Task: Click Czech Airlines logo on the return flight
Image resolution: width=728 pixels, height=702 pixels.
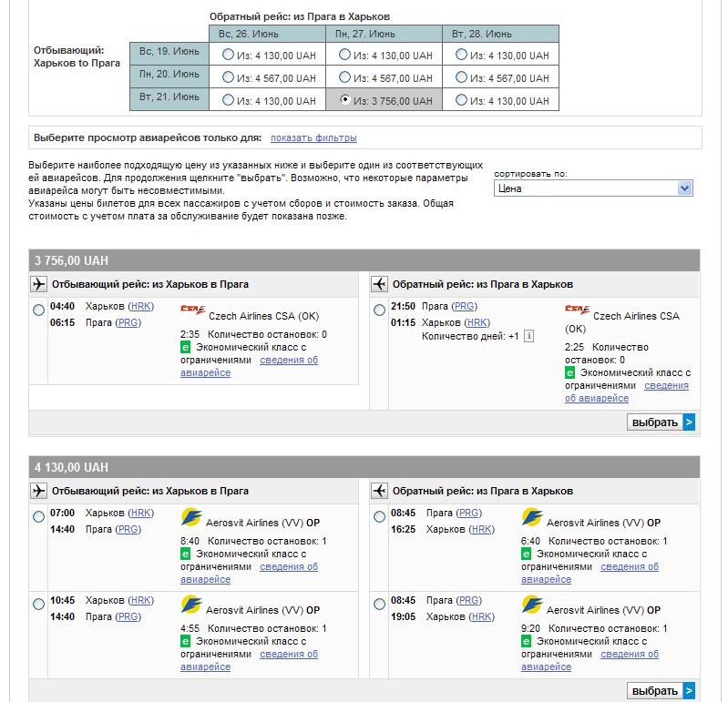Action: coord(577,310)
